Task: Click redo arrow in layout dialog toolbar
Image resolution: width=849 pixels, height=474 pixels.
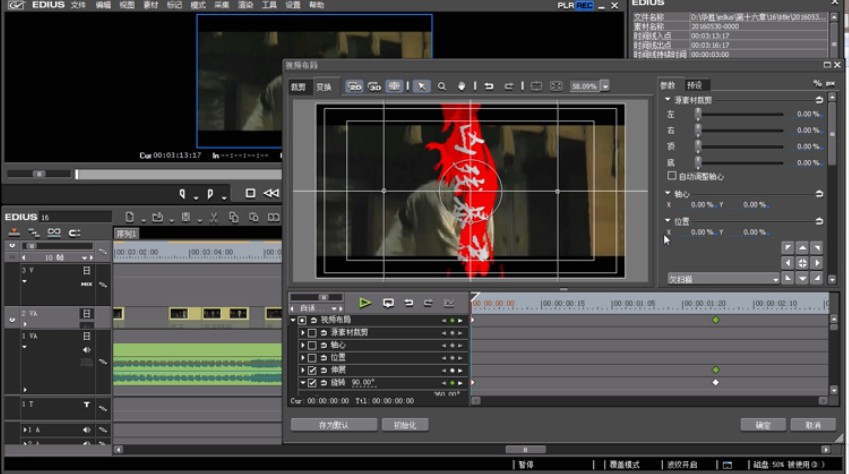Action: point(508,86)
